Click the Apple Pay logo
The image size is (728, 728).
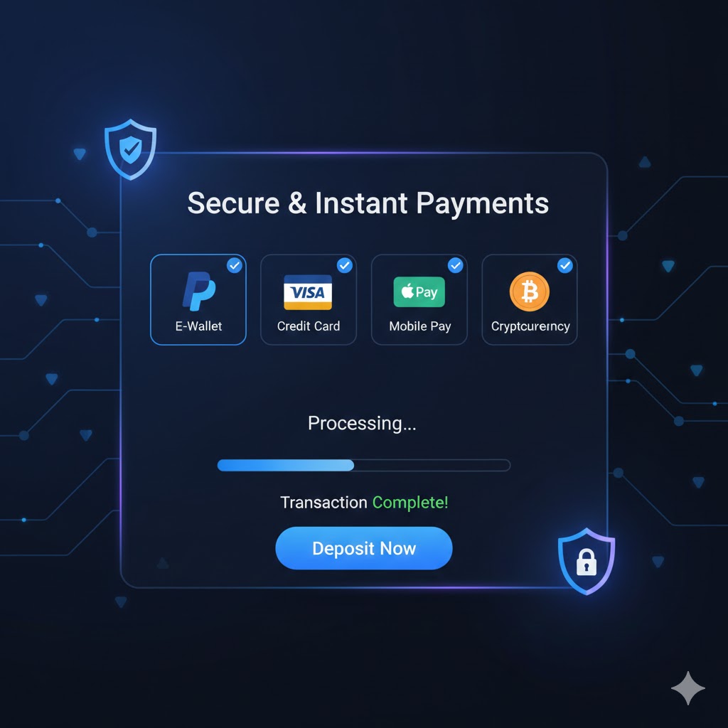[x=419, y=292]
